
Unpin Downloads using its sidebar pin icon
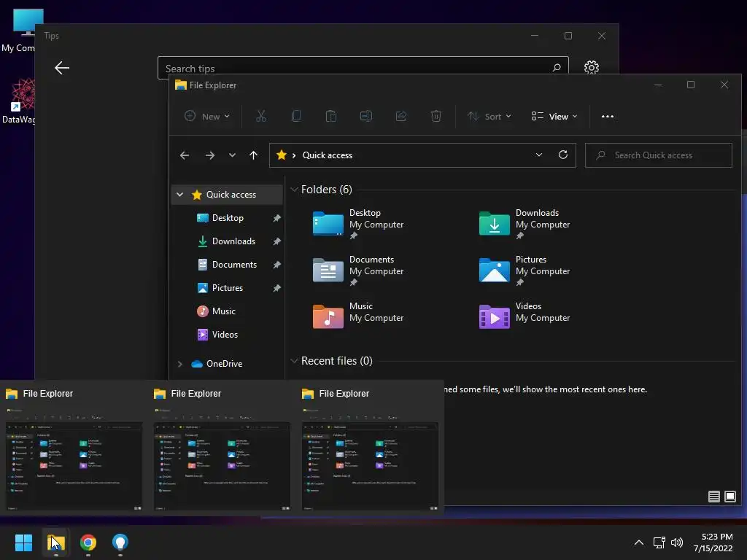(x=276, y=241)
